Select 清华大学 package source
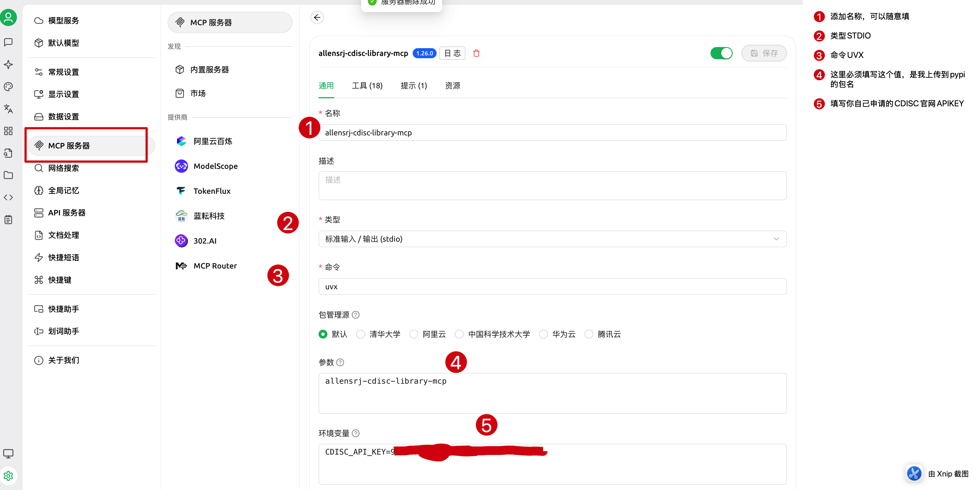Image resolution: width=980 pixels, height=490 pixels. [x=361, y=334]
